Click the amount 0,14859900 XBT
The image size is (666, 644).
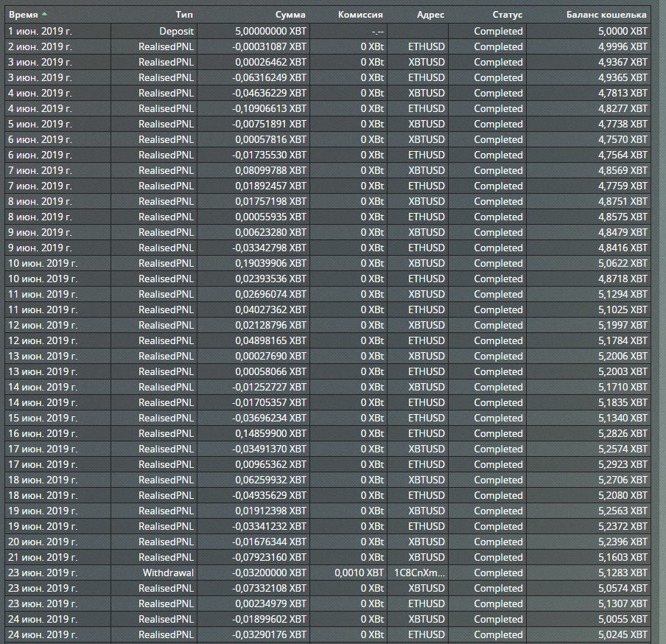[270, 433]
